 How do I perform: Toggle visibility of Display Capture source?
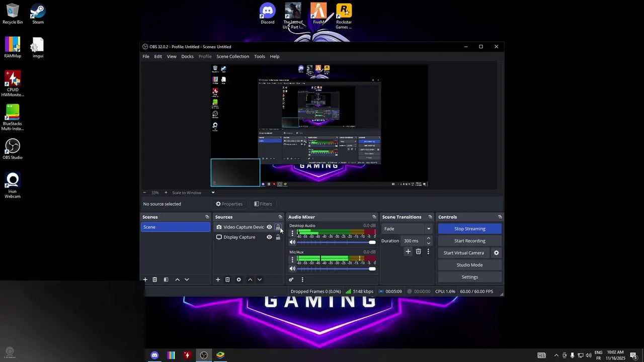tap(269, 237)
